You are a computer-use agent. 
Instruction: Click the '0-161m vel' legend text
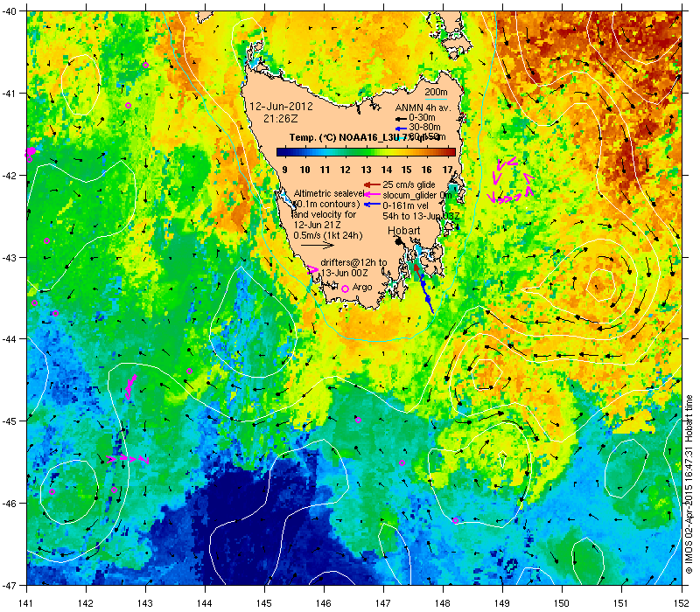tap(405, 205)
